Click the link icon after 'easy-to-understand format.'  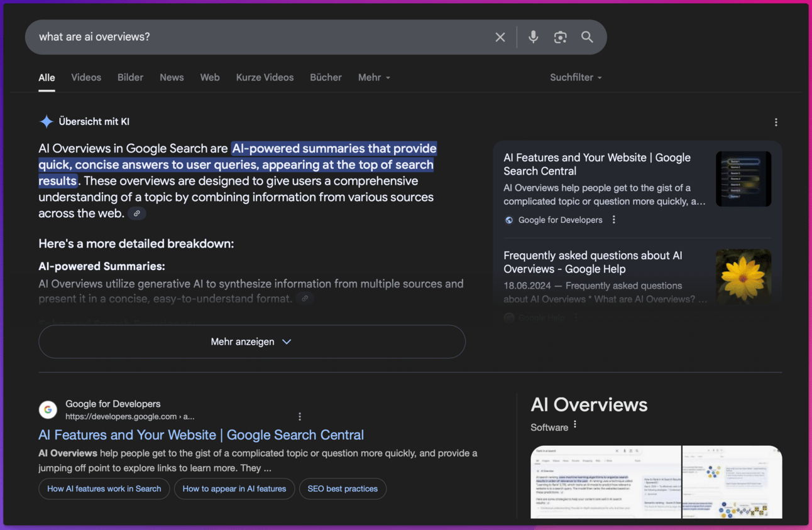tap(305, 299)
